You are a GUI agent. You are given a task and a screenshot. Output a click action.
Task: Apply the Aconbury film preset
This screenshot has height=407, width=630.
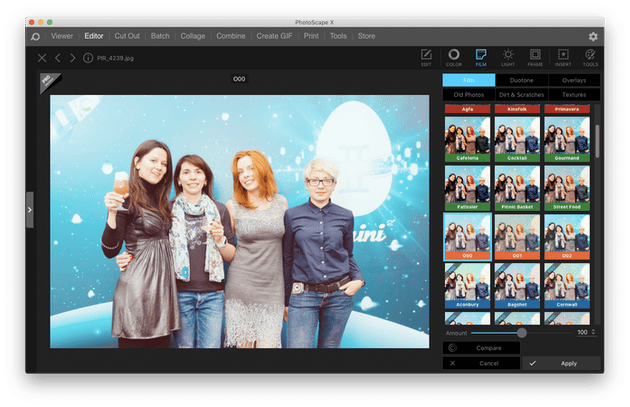click(467, 286)
